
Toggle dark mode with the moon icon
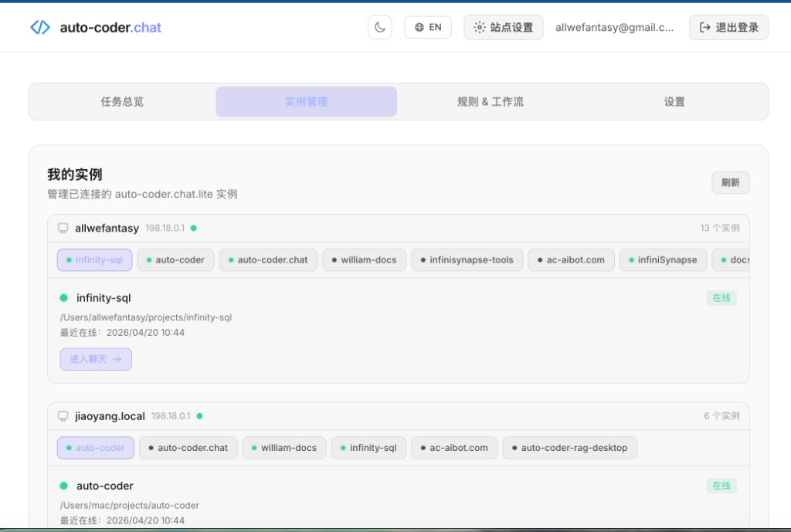coord(380,27)
